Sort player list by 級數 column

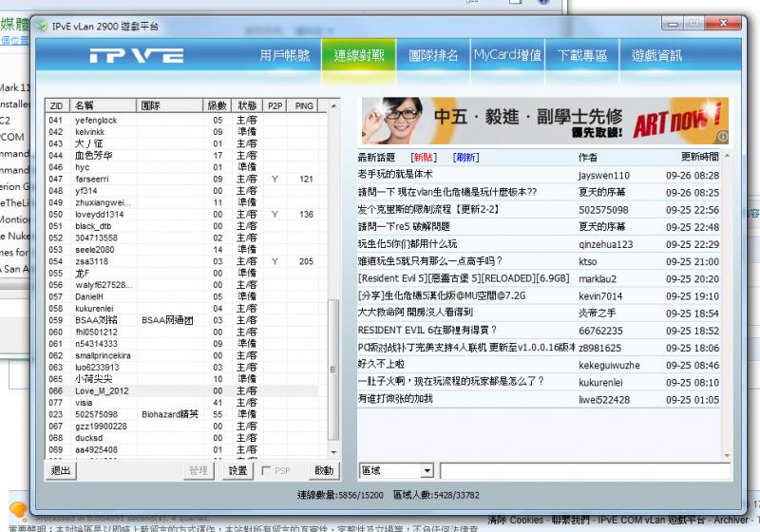click(x=218, y=105)
